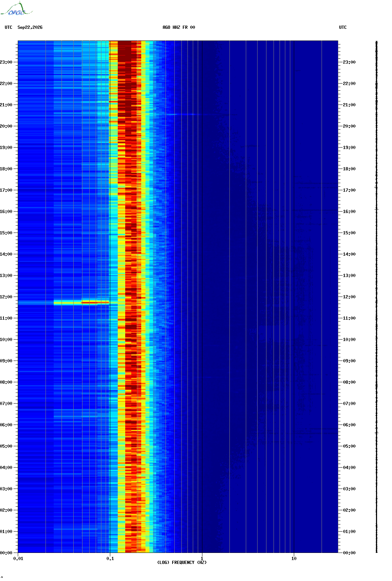Screen dimensions: 392x581
Task: Click the (LOG) FREQUENCY (HZ) axis title
Action: click(182, 563)
